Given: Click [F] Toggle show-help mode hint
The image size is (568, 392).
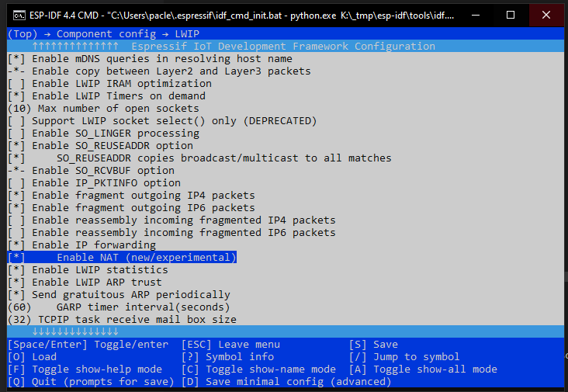Looking at the screenshot, I should (x=85, y=369).
